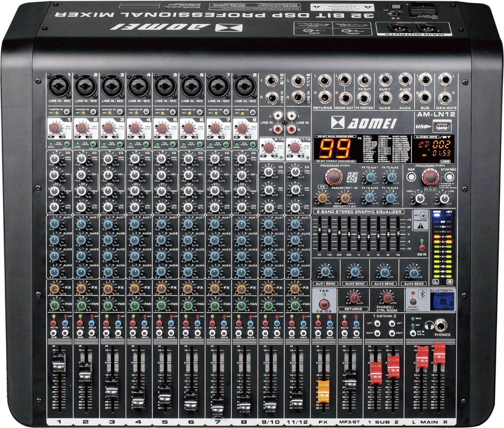This screenshot has width=504, height=428.
Task: Solo the MP3/BT channel
Action: 356,323
